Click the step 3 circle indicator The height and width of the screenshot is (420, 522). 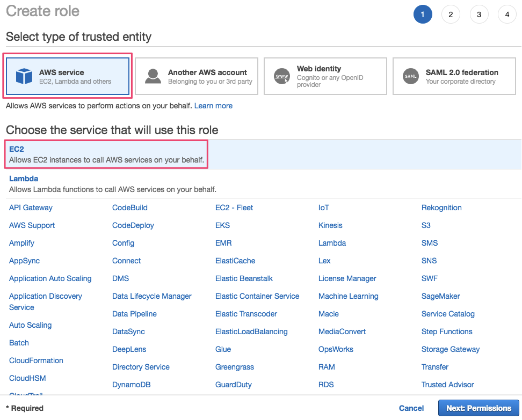pyautogui.click(x=479, y=14)
